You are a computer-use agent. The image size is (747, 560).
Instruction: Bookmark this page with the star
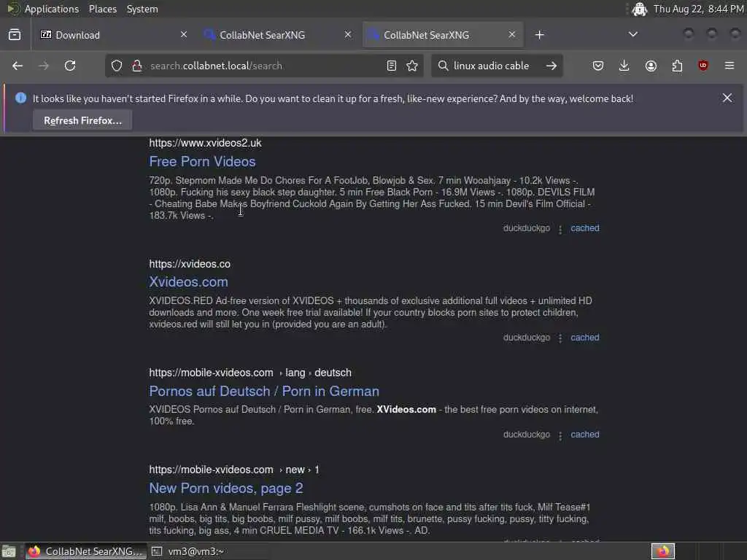tap(412, 66)
